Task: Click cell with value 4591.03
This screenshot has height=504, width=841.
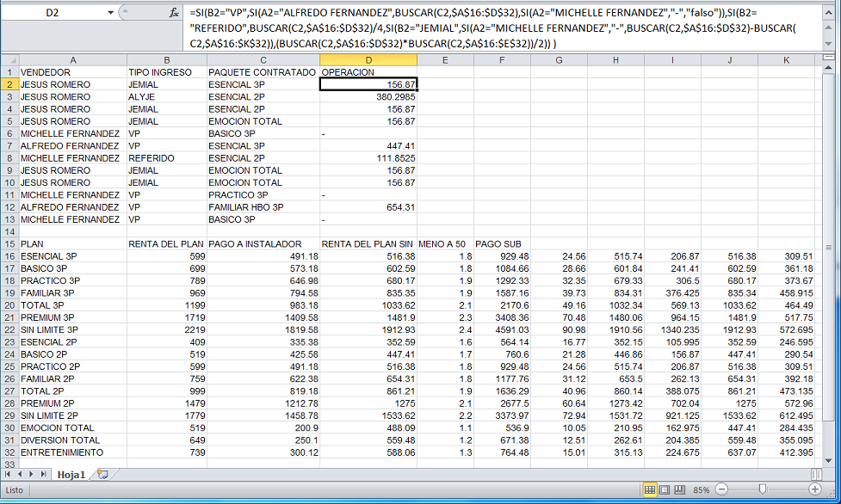Action: click(502, 329)
